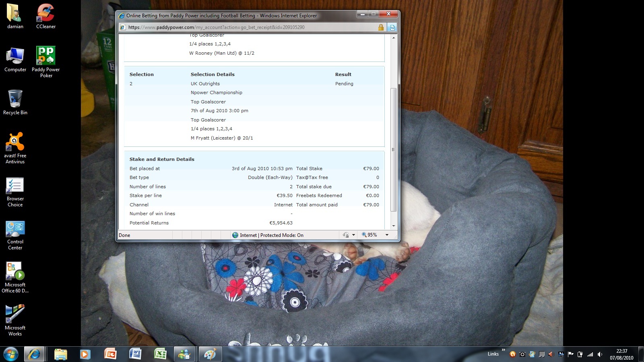Click the Stake per line value €39.50
Viewport: 644px width, 362px height.
click(285, 195)
